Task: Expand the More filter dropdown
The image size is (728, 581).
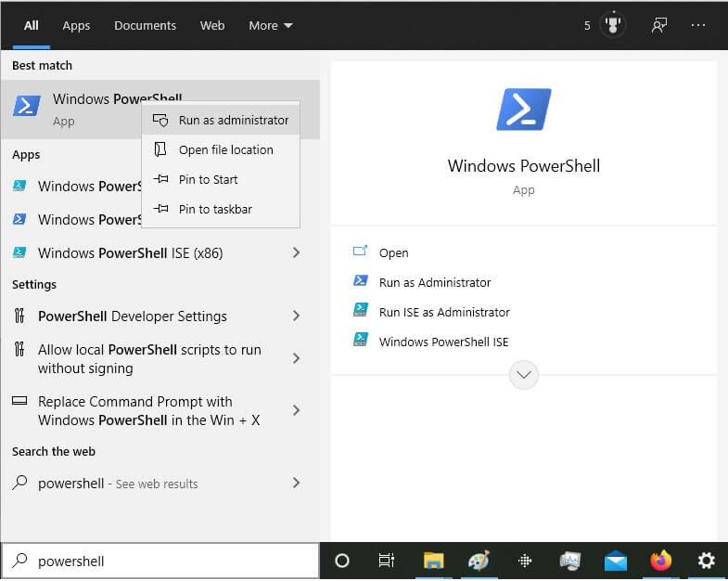Action: [x=270, y=25]
